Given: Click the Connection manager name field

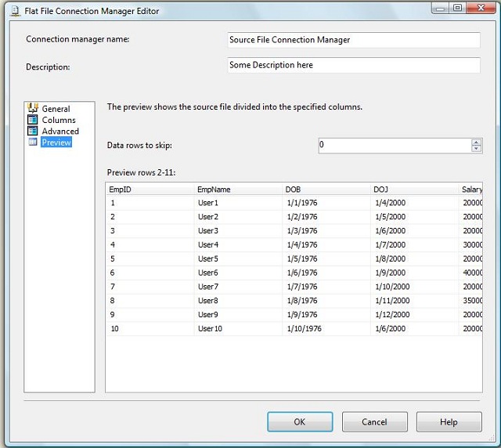Looking at the screenshot, I should tap(352, 40).
